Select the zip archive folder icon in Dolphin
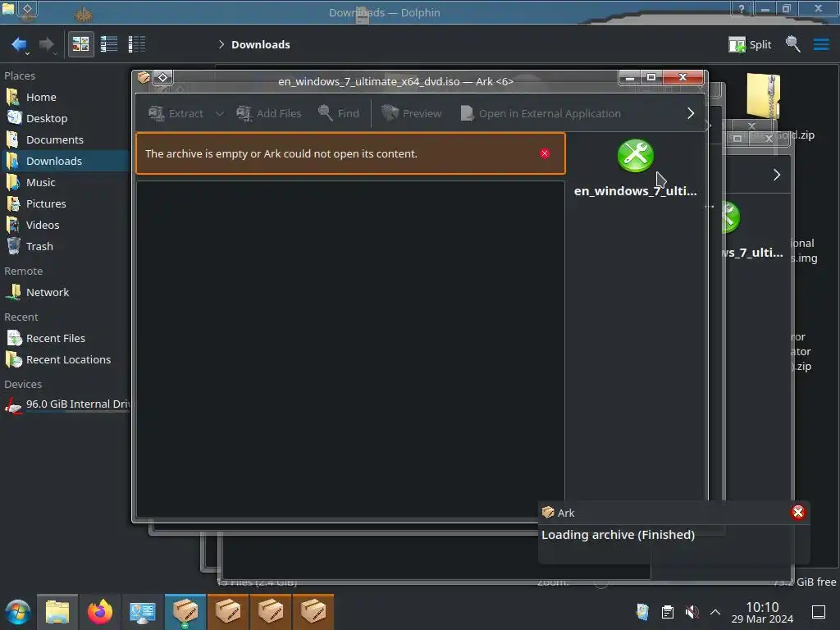The height and width of the screenshot is (630, 840). (x=764, y=97)
